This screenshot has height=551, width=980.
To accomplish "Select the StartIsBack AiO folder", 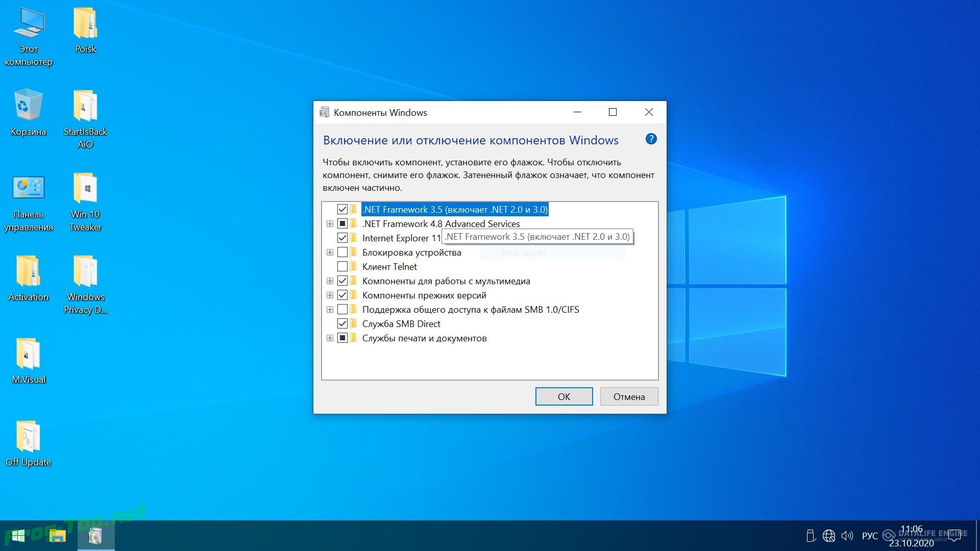I will 85,119.
